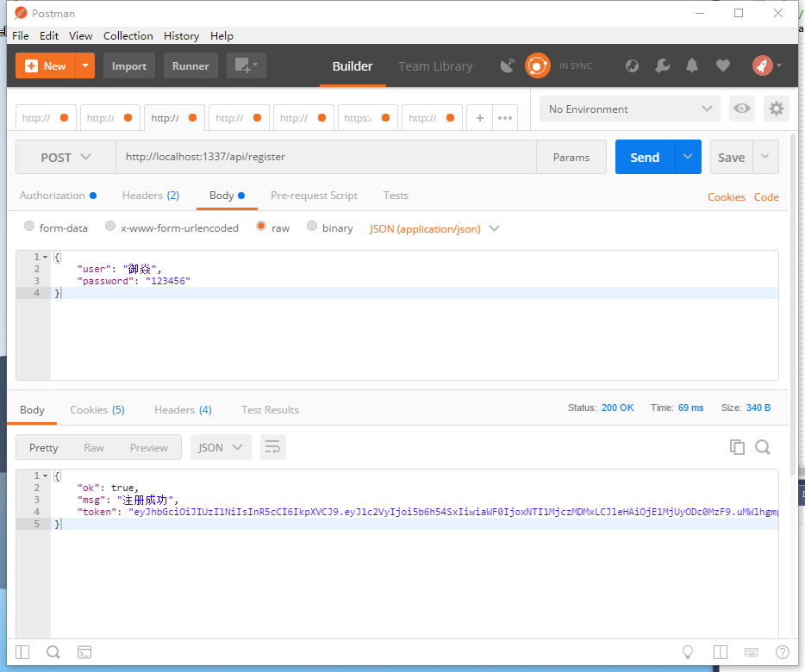This screenshot has height=672, width=805.
Task: Open JSON (application/json) content type dropdown
Action: click(434, 228)
